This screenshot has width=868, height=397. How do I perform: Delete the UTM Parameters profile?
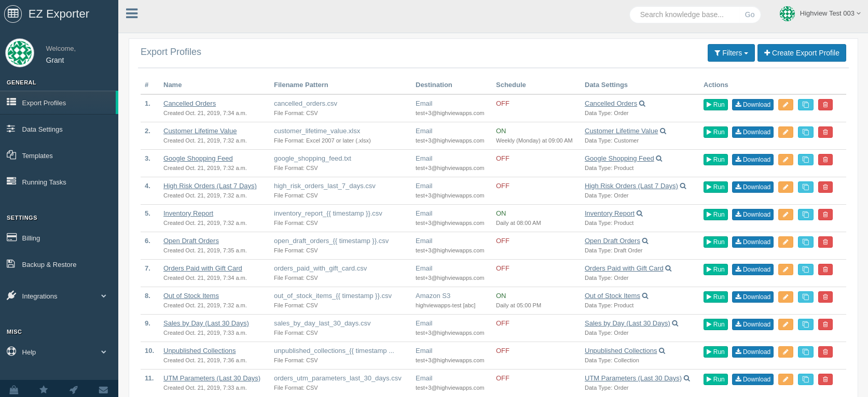825,379
